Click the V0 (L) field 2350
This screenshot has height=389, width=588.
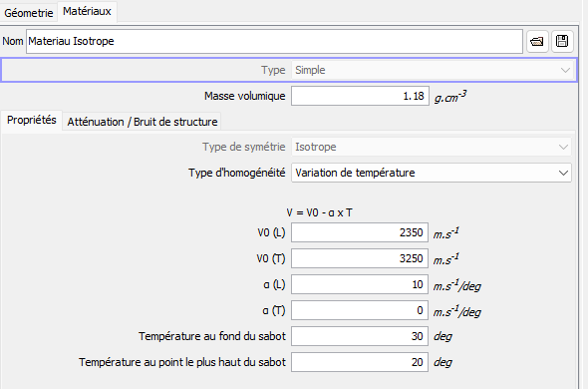[360, 232]
